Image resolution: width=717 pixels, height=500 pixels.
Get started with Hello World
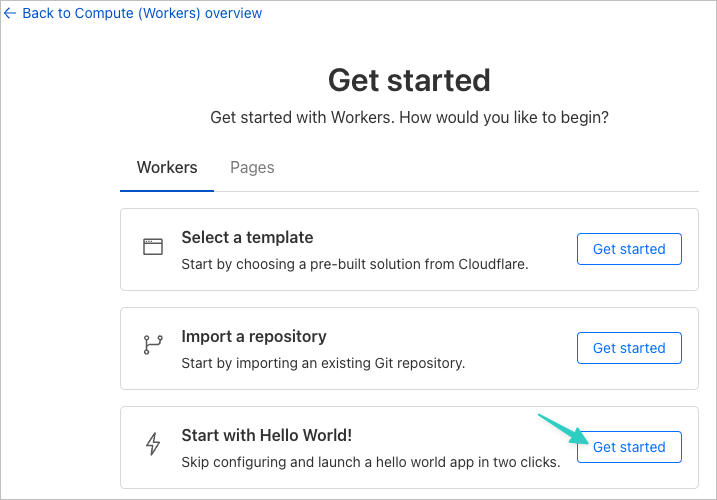(x=629, y=447)
